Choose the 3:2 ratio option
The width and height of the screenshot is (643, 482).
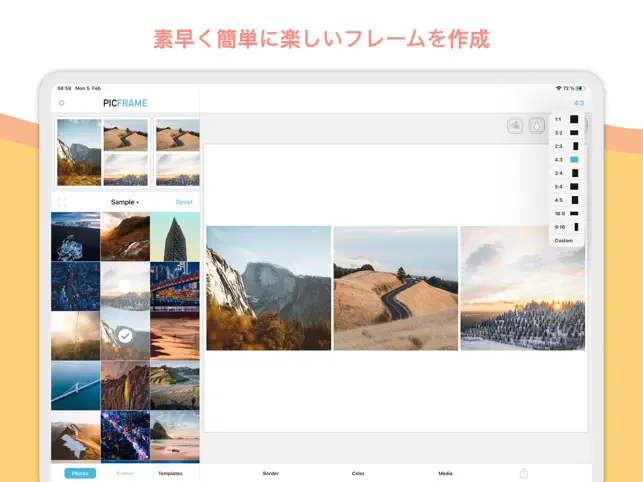tap(566, 133)
